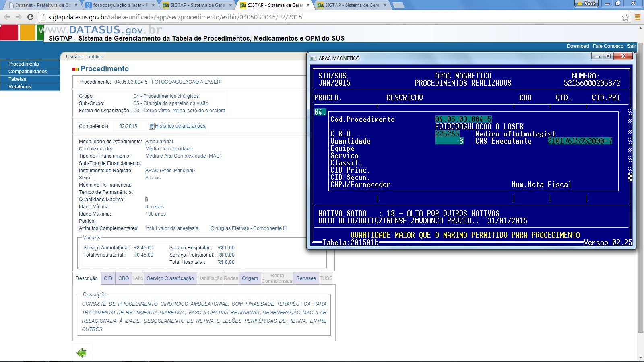This screenshot has height=362, width=644.
Task: Bookmark page using star icon
Action: (x=625, y=17)
